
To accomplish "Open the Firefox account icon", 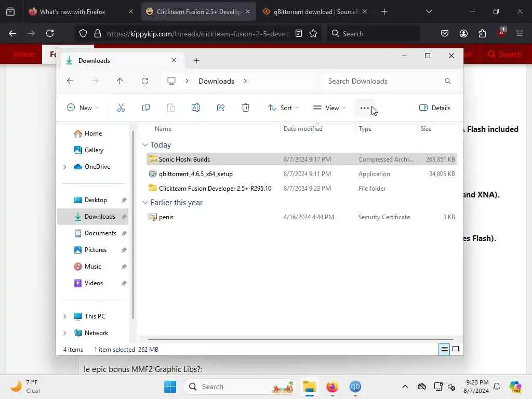I will (x=463, y=33).
